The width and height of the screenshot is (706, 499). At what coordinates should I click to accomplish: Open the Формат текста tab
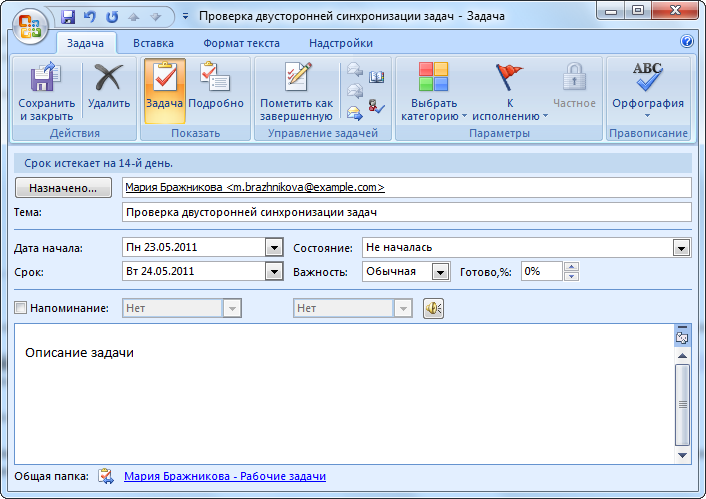click(239, 43)
